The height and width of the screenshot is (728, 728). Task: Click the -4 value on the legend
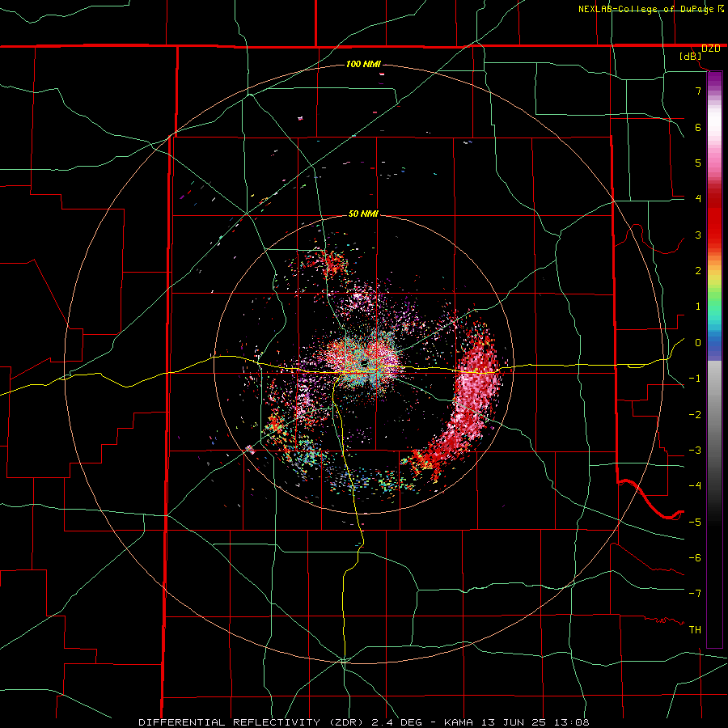[695, 486]
